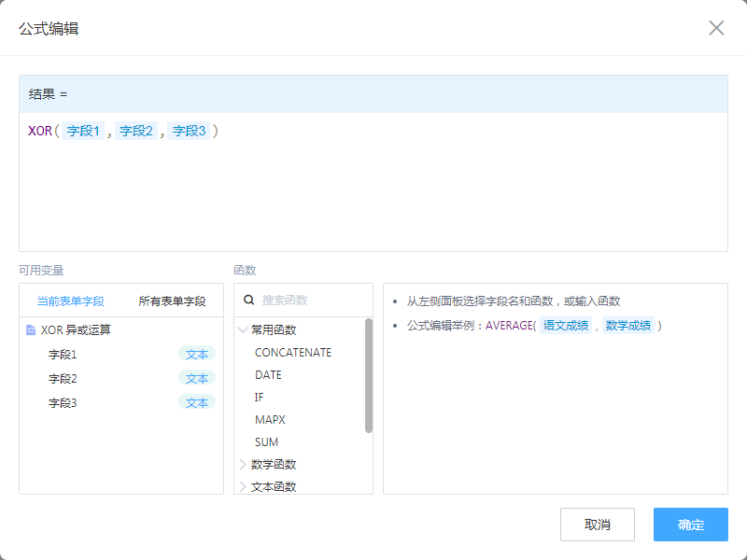This screenshot has width=747, height=560.
Task: Select 字段1 in available variables list
Action: pos(63,355)
